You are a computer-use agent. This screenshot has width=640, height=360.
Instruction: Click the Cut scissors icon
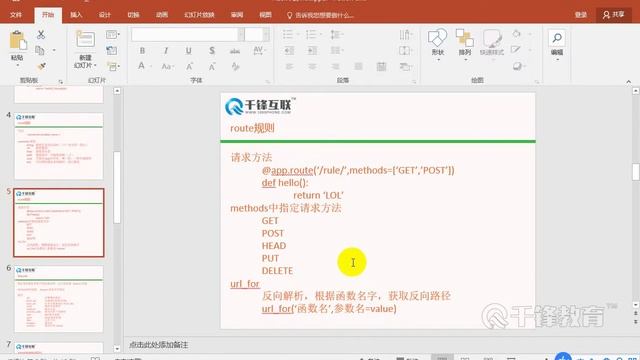pos(40,35)
